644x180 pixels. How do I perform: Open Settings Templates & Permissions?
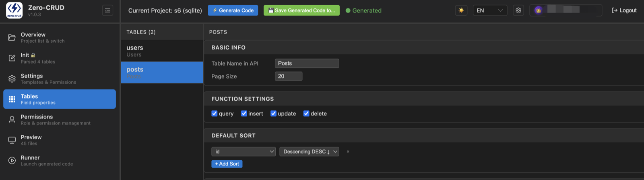60,79
